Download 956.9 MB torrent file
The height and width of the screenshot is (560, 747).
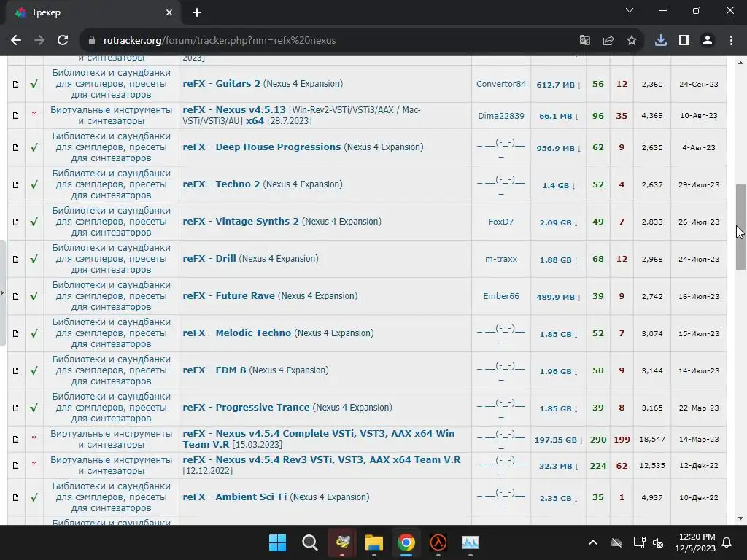pos(558,148)
